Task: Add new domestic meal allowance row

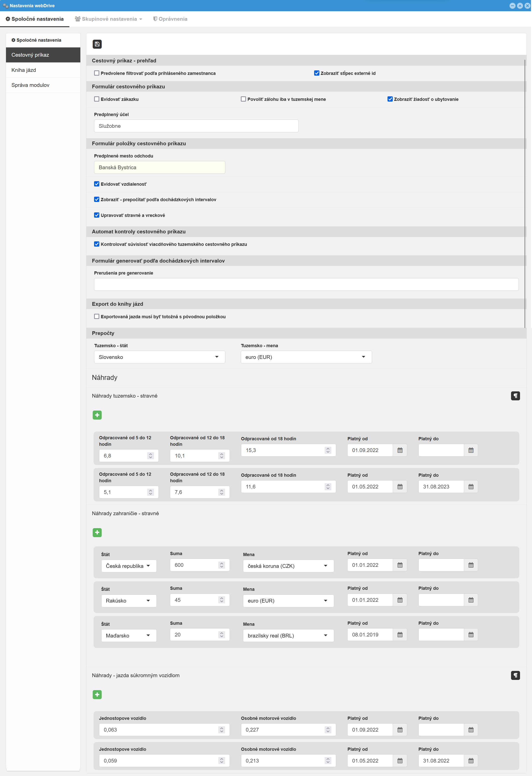Action: [97, 415]
